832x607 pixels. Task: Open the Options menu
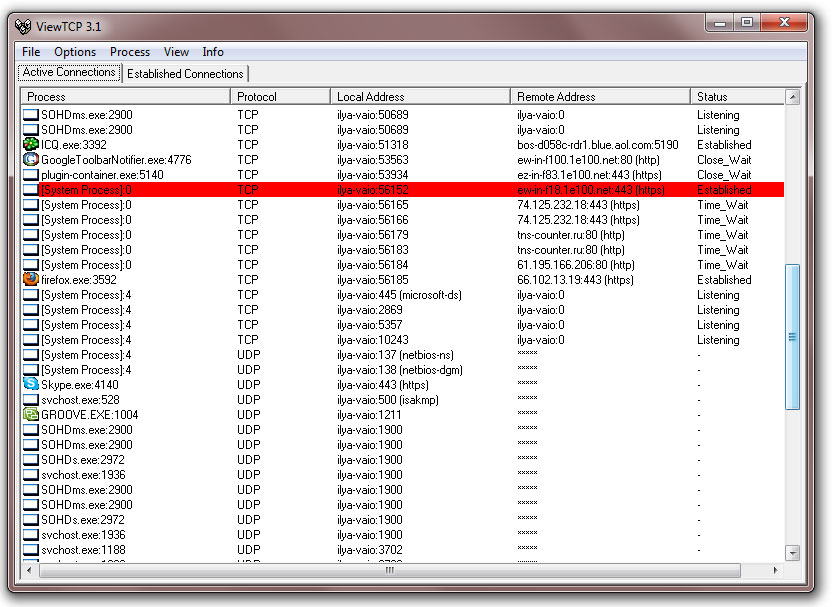[x=75, y=52]
